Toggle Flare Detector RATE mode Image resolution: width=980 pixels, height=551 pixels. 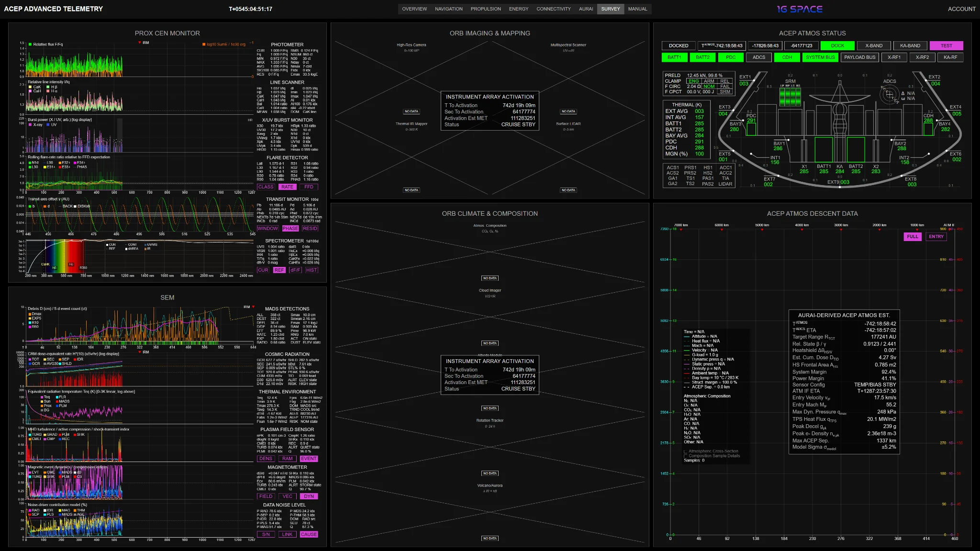click(x=287, y=187)
